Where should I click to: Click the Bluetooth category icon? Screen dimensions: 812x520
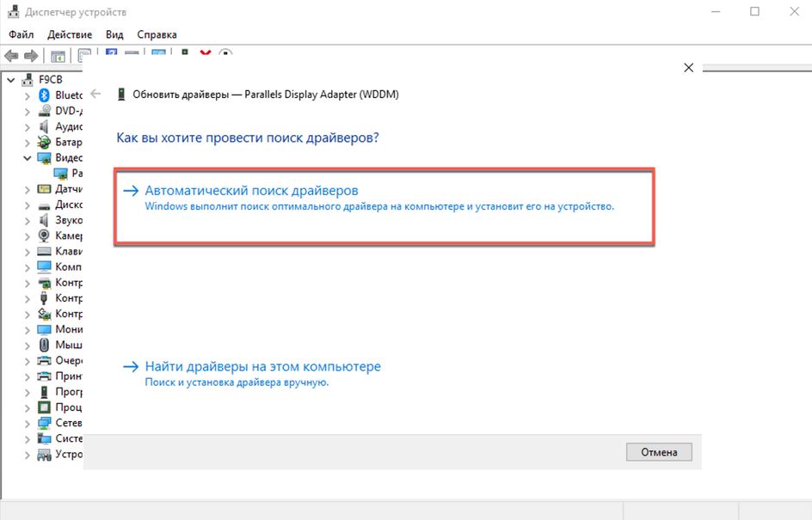[x=44, y=95]
